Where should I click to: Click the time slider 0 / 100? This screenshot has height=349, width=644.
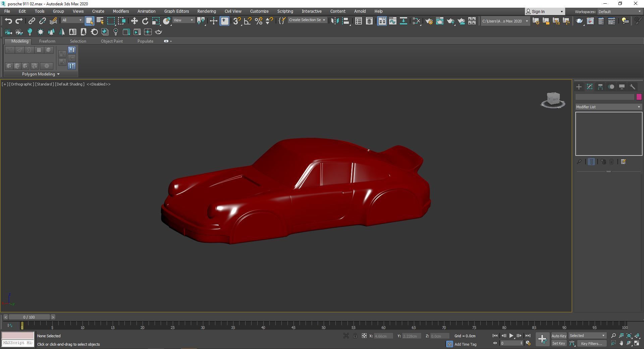[x=29, y=317]
